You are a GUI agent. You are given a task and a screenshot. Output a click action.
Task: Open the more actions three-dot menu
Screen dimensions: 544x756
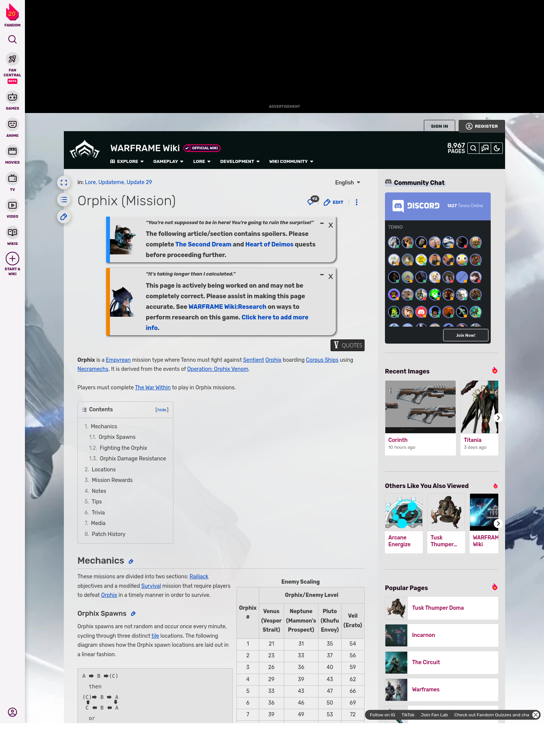356,202
